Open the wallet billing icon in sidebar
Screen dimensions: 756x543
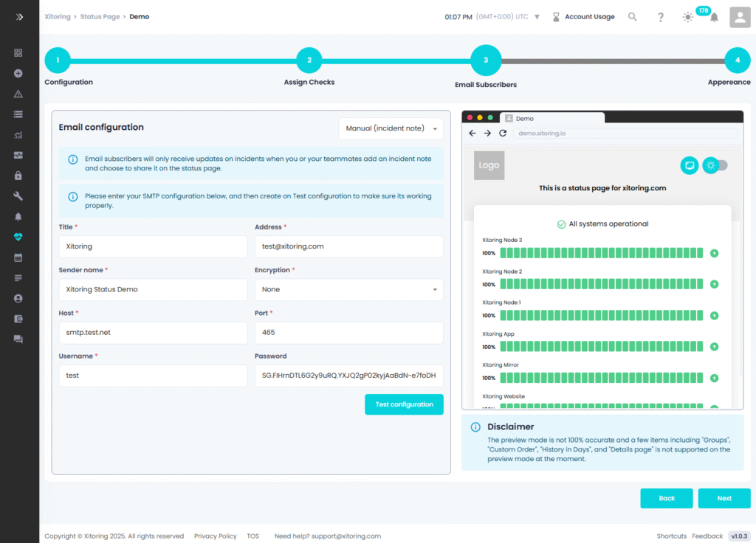18,319
